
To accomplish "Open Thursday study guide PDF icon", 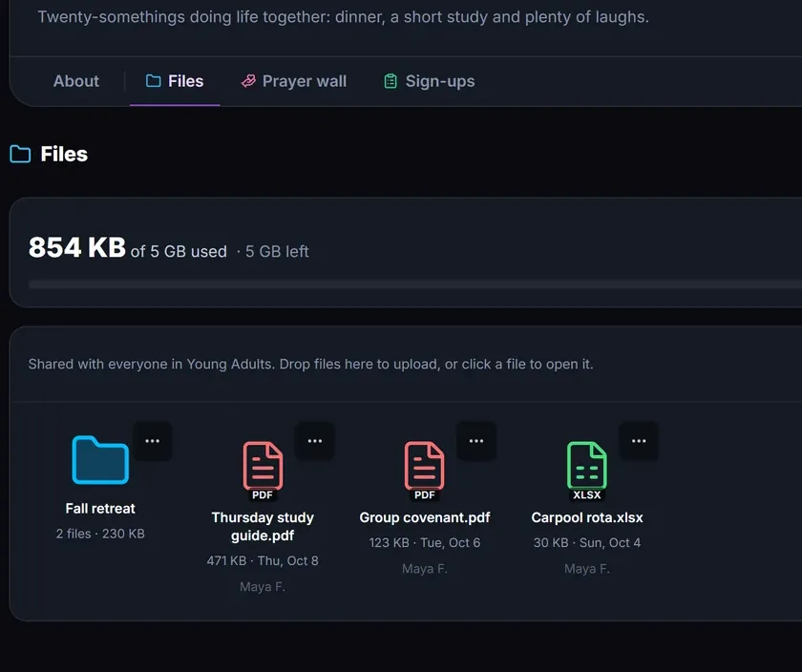I will point(263,471).
